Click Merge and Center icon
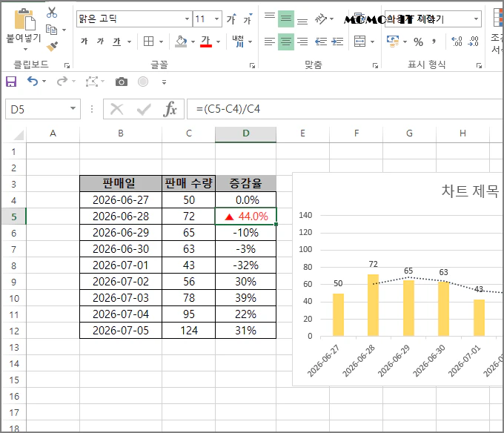The image size is (504, 433). (x=359, y=42)
